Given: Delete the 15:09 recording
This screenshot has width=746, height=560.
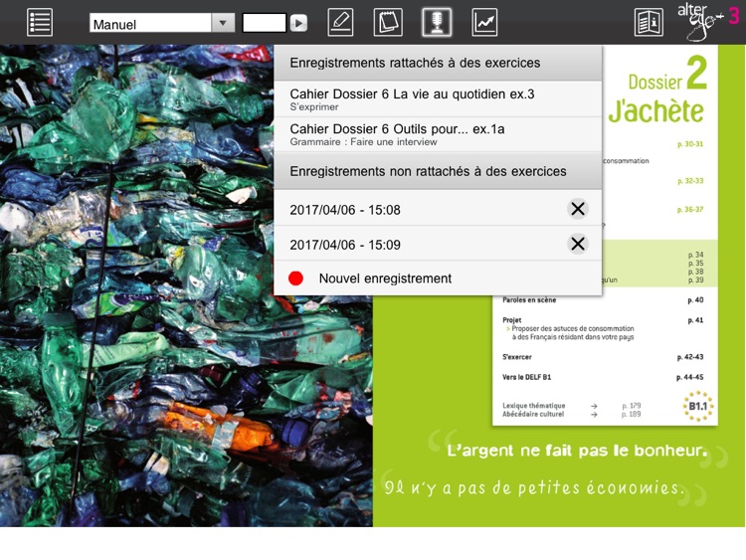Looking at the screenshot, I should coord(578,244).
